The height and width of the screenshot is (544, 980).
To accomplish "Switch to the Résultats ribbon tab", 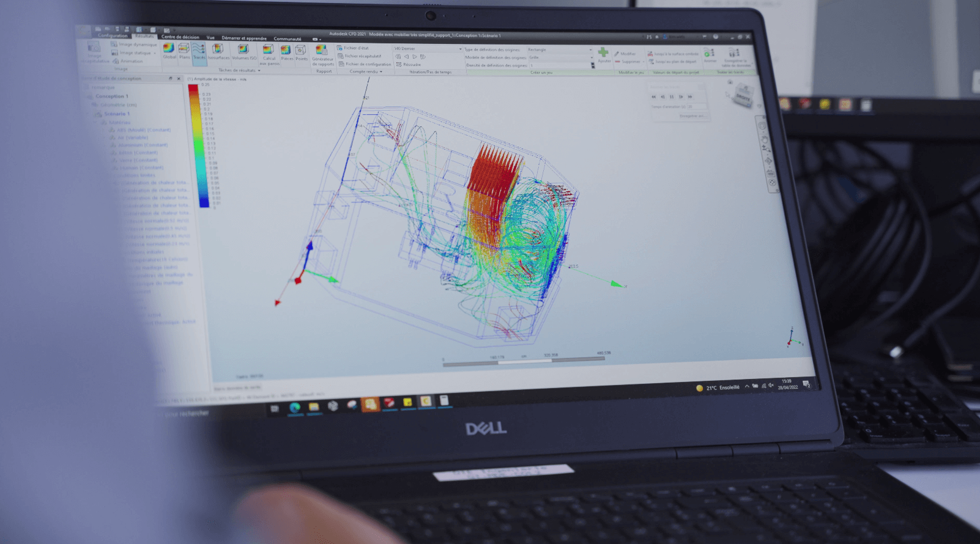I will click(145, 36).
